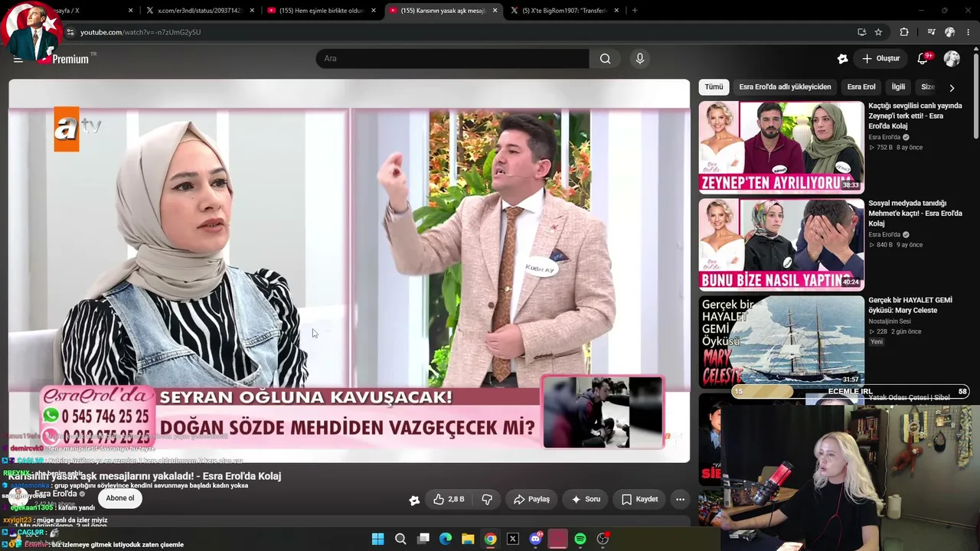Focus the YouTube Ara search field
The height and width of the screenshot is (551, 980).
point(452,59)
